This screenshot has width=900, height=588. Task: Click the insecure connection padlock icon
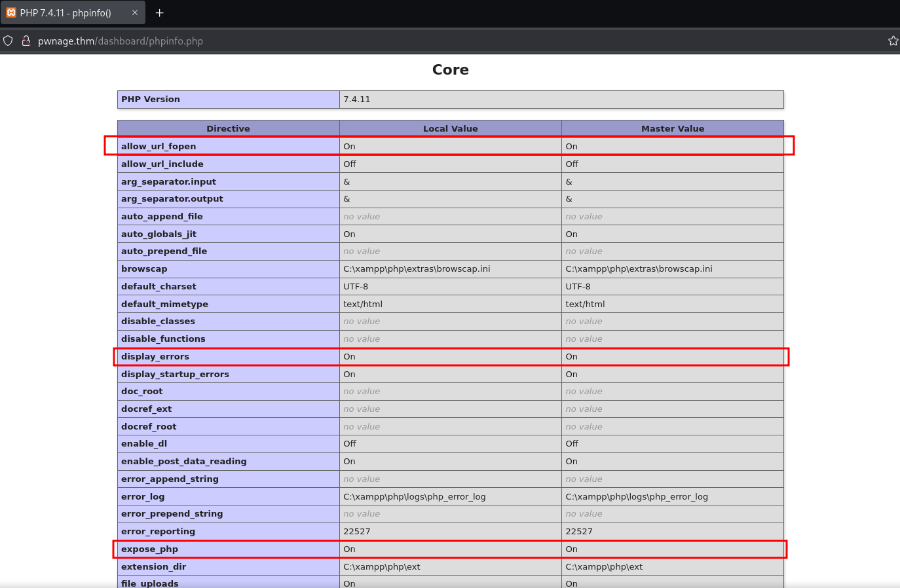coord(26,41)
